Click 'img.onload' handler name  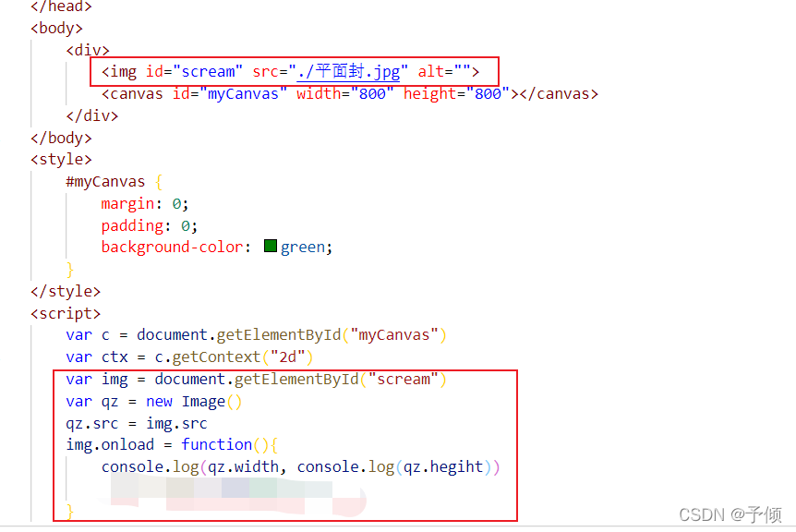pyautogui.click(x=110, y=444)
